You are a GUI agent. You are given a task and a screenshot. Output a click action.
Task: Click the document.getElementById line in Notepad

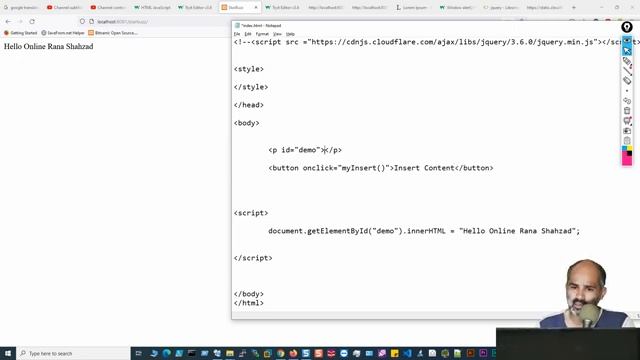pos(424,231)
